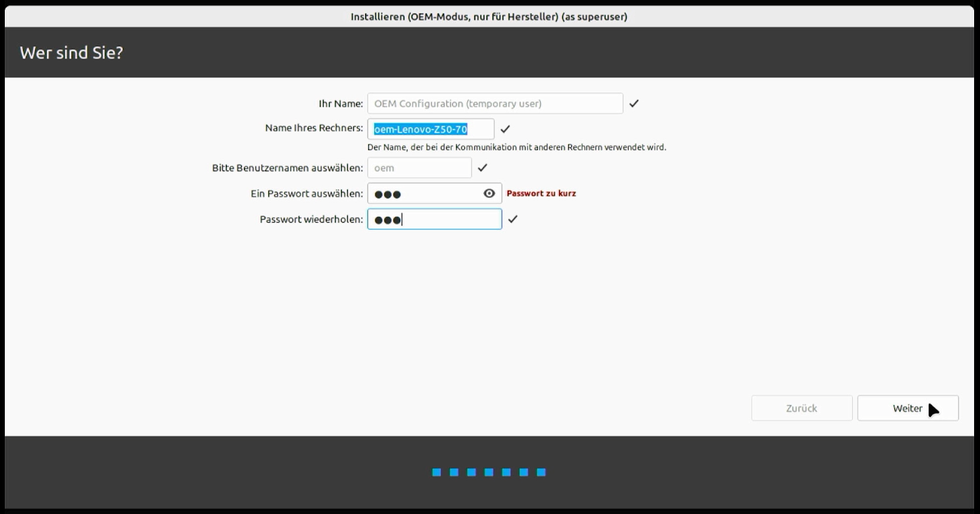The height and width of the screenshot is (514, 980).
Task: Click checkmark beside the Ihr Name field
Action: 634,103
